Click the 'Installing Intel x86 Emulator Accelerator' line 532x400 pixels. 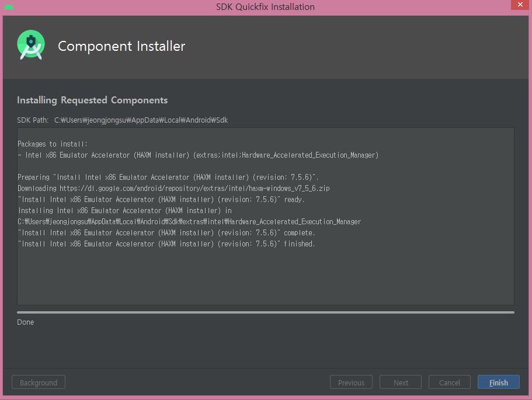pyautogui.click(x=125, y=210)
